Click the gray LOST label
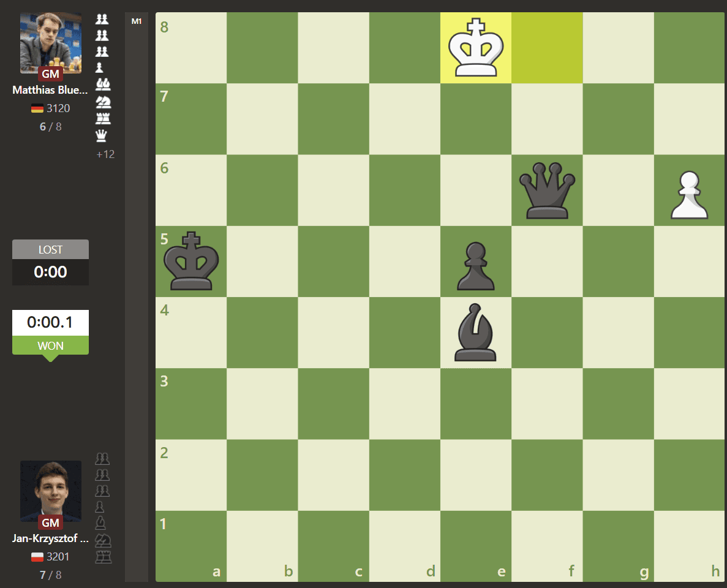Screen dimensions: 727x588 pos(50,250)
